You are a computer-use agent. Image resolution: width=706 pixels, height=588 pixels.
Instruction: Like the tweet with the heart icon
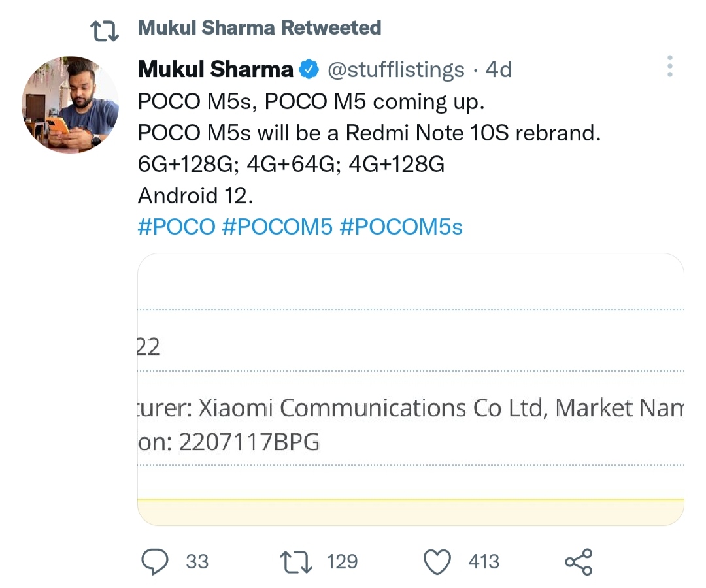437,562
